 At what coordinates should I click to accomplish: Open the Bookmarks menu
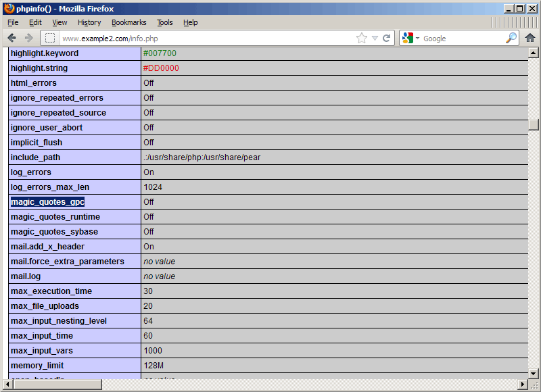129,22
